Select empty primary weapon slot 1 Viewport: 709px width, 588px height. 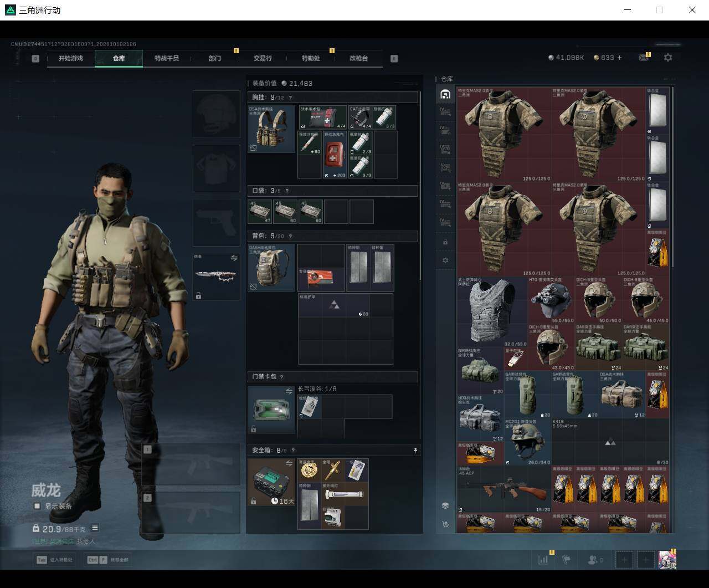[192, 465]
